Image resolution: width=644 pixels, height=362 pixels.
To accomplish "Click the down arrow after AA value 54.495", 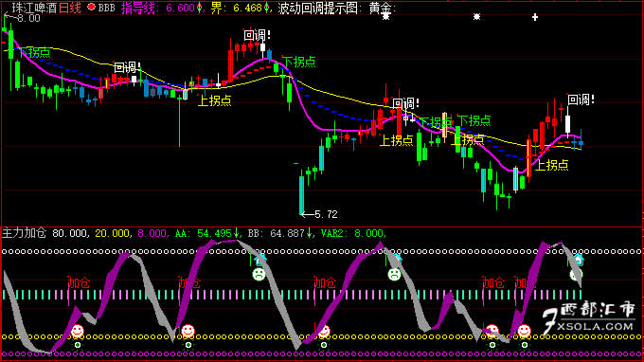I will (236, 233).
